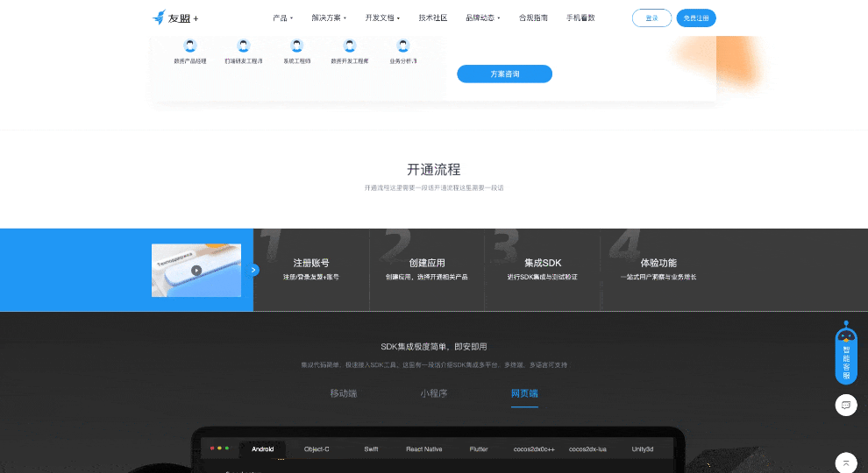Open the 开发文档 dropdown
The height and width of the screenshot is (473, 868).
382,18
